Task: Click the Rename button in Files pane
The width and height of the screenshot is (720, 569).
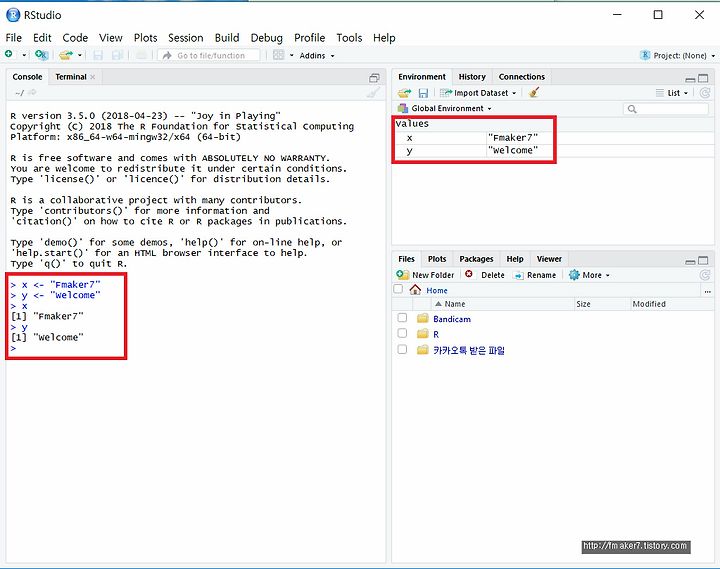Action: (535, 275)
